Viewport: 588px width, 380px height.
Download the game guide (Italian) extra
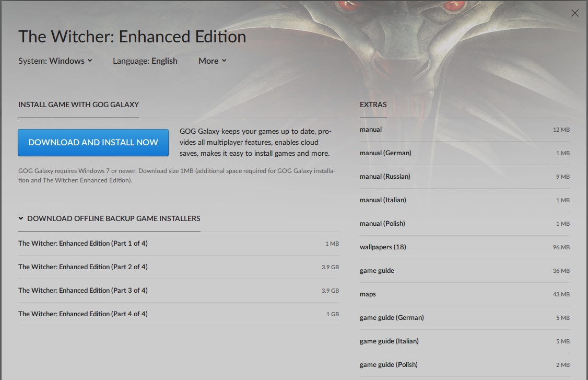tap(465, 341)
